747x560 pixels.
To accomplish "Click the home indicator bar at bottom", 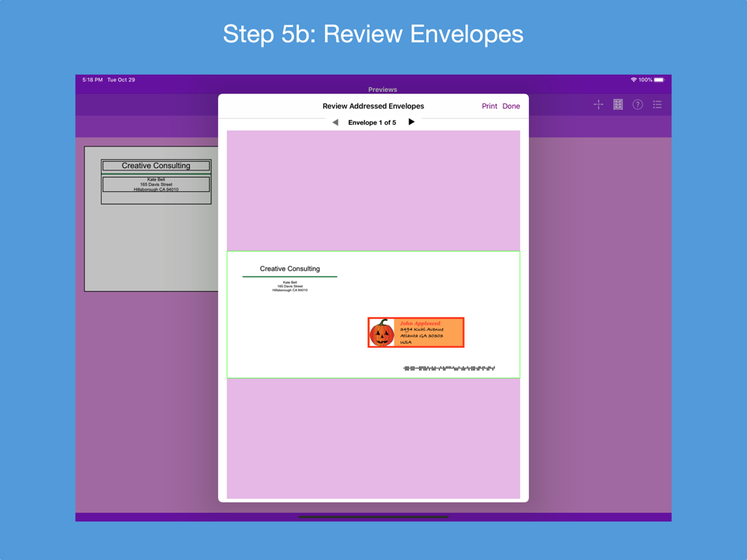I will point(373,517).
